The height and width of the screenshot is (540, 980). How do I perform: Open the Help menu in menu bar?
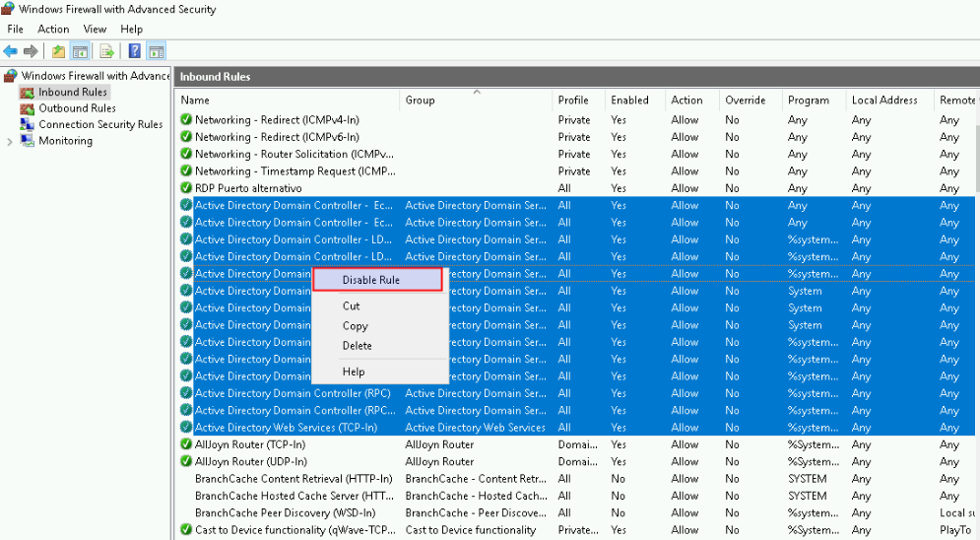coord(131,29)
